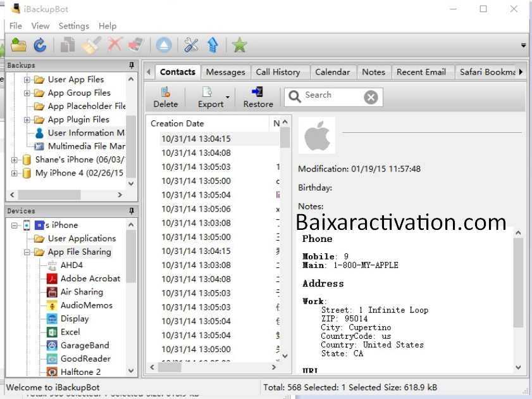Collapse the App File Sharing folder
Viewport: 532px width, 399px height.
pos(27,252)
